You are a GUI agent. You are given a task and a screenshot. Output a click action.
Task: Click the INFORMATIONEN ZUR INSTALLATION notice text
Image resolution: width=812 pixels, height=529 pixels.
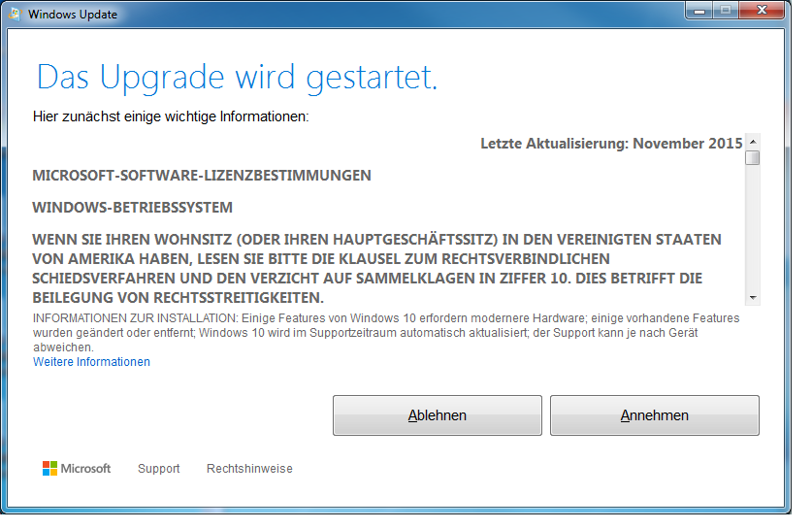(386, 332)
